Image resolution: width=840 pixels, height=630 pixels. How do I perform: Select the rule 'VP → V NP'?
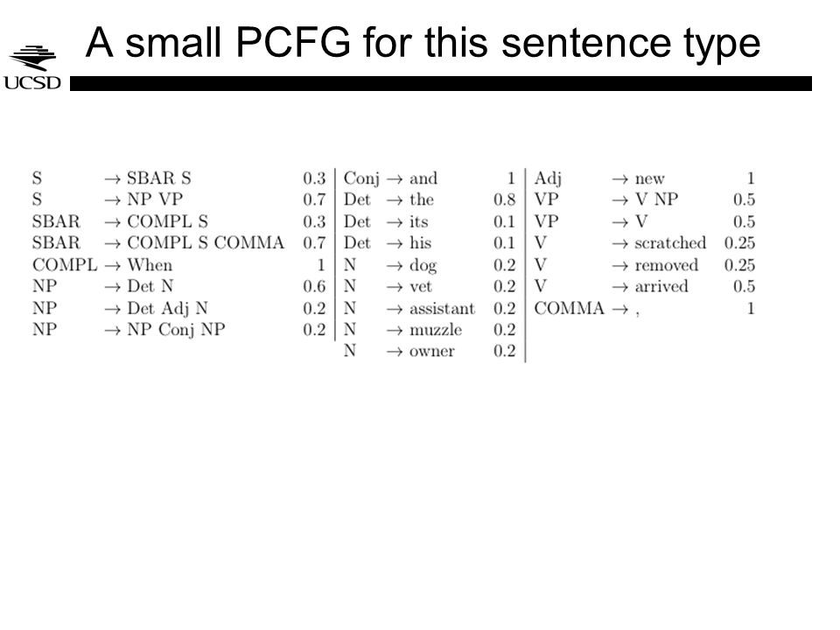(x=645, y=199)
